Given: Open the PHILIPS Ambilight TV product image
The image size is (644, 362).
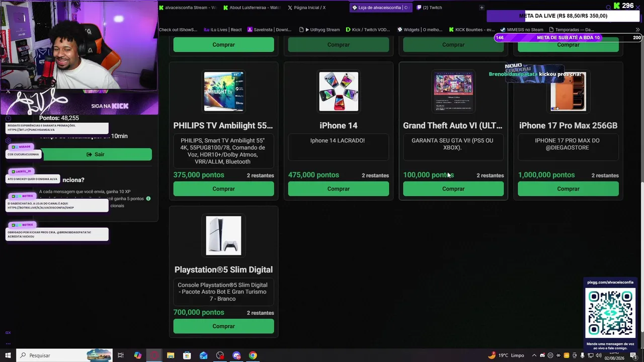Looking at the screenshot, I should pyautogui.click(x=224, y=91).
